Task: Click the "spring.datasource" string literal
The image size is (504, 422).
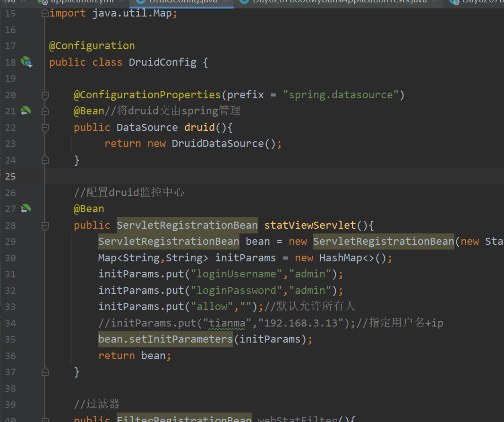Action: click(x=341, y=95)
